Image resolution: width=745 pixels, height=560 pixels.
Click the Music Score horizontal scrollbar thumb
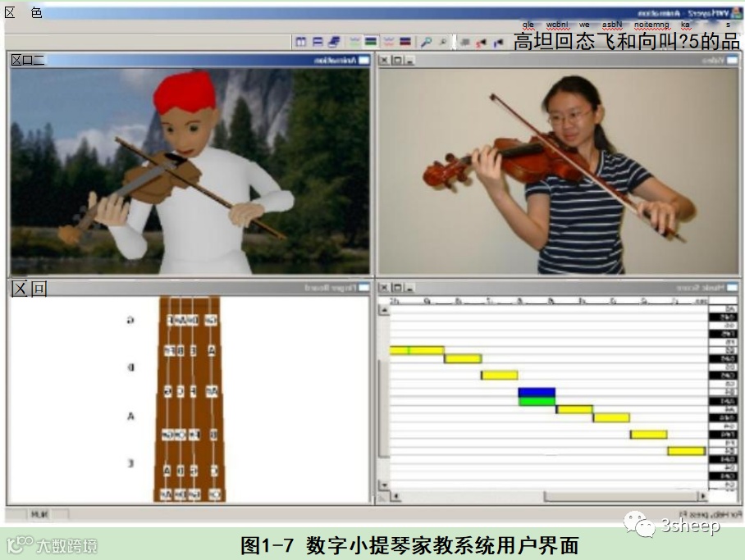(620, 497)
